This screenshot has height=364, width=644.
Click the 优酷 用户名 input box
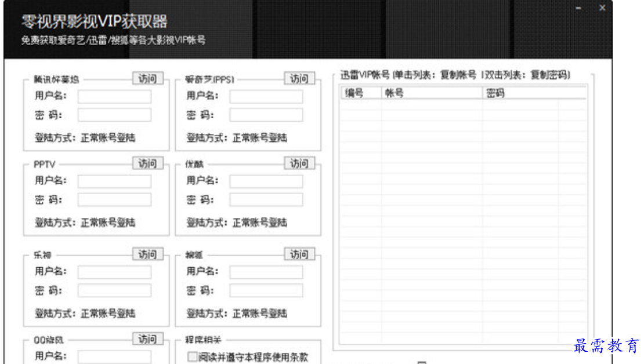[x=266, y=181]
